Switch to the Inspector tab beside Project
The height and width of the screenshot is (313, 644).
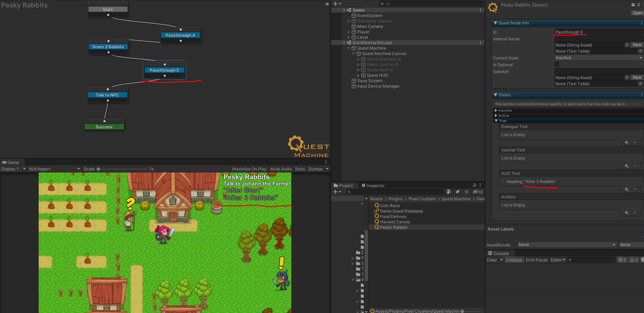[373, 186]
